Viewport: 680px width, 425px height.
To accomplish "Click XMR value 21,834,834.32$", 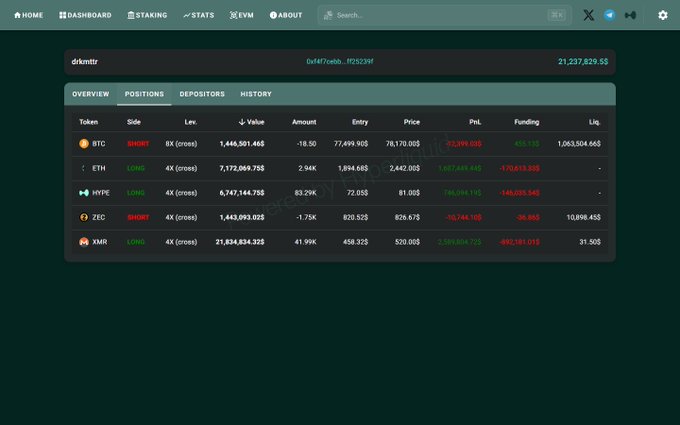I will click(x=240, y=242).
